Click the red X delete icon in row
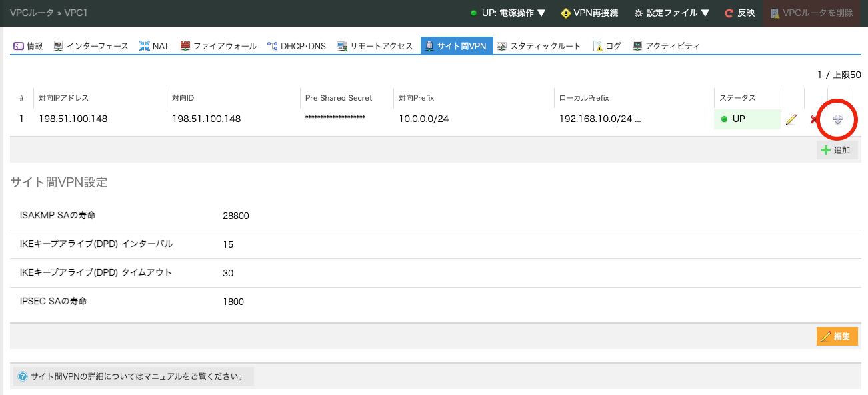868x395 pixels. pos(813,119)
